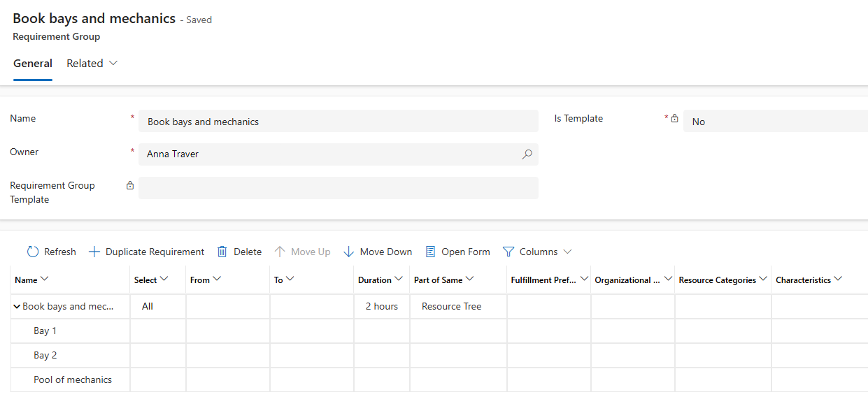Click the empty Requirement Group Template field
Viewport: 868px width, 420px height.
(x=339, y=188)
